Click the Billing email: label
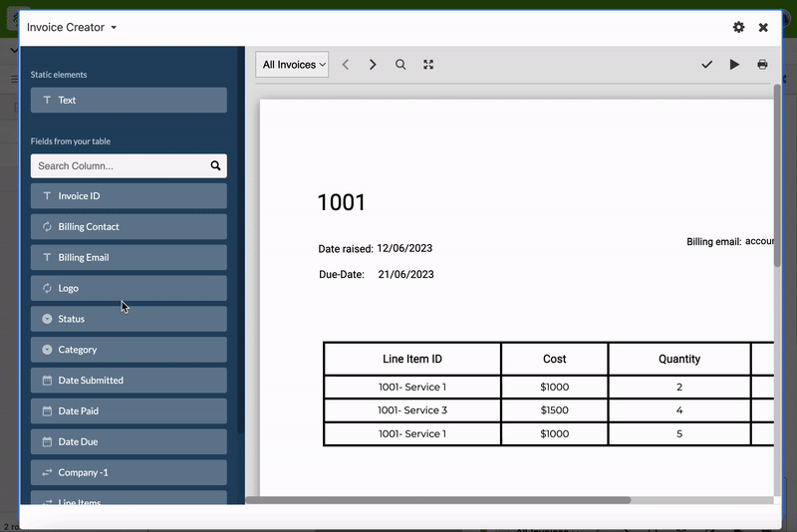The width and height of the screenshot is (797, 532). point(714,242)
